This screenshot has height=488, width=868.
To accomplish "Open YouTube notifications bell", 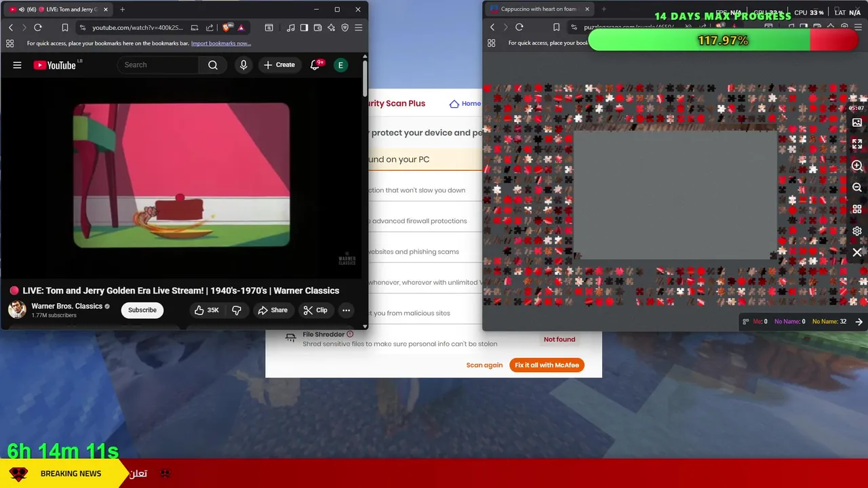I will (315, 65).
